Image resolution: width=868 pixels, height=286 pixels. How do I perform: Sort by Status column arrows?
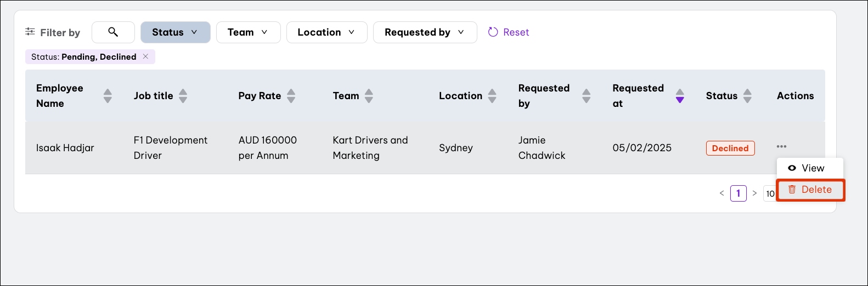(747, 96)
